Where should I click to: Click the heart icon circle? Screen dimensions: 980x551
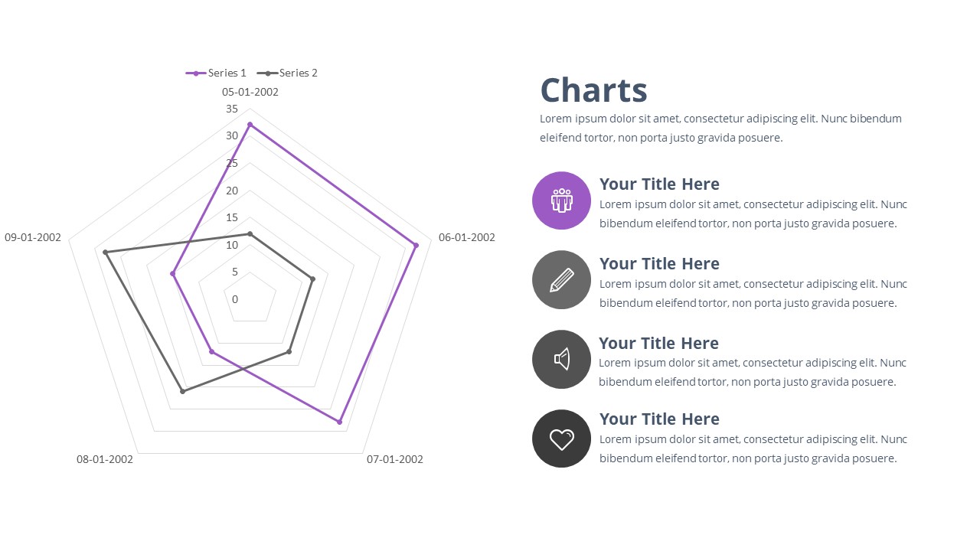[x=561, y=439]
